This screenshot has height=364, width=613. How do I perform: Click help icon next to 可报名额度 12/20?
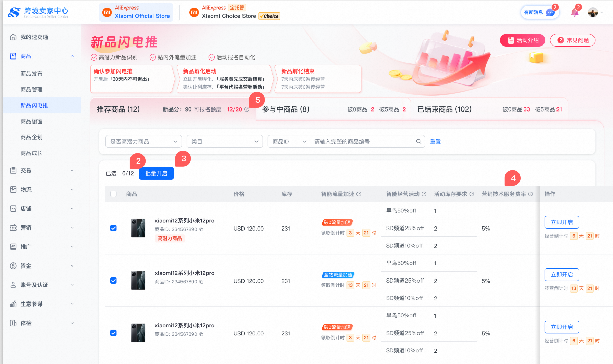pos(247,109)
